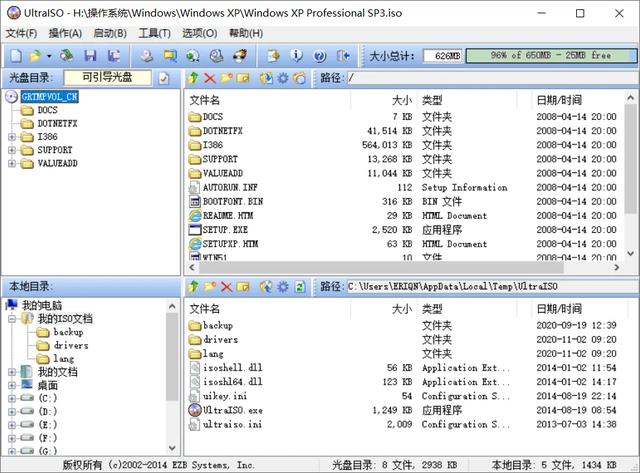The width and height of the screenshot is (640, 473).
Task: Click red X delete icon in ISO pane
Action: [210, 78]
